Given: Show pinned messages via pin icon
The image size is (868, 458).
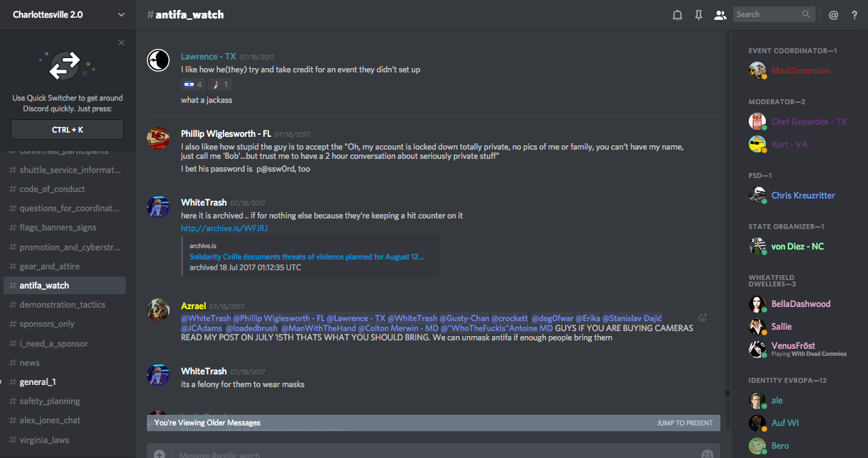Looking at the screenshot, I should click(x=698, y=15).
